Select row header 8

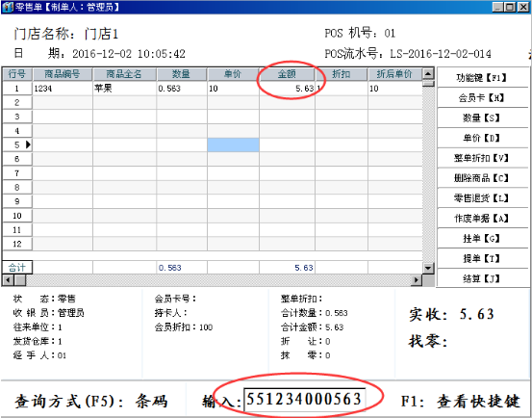point(17,187)
